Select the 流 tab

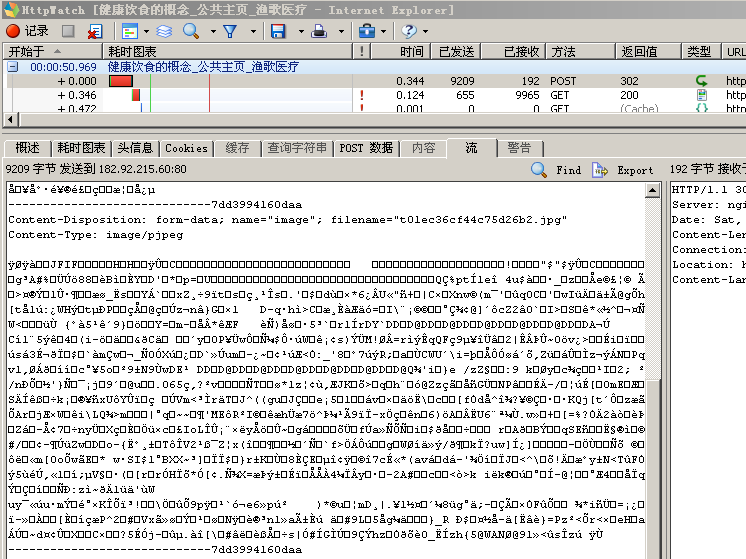[x=471, y=148]
